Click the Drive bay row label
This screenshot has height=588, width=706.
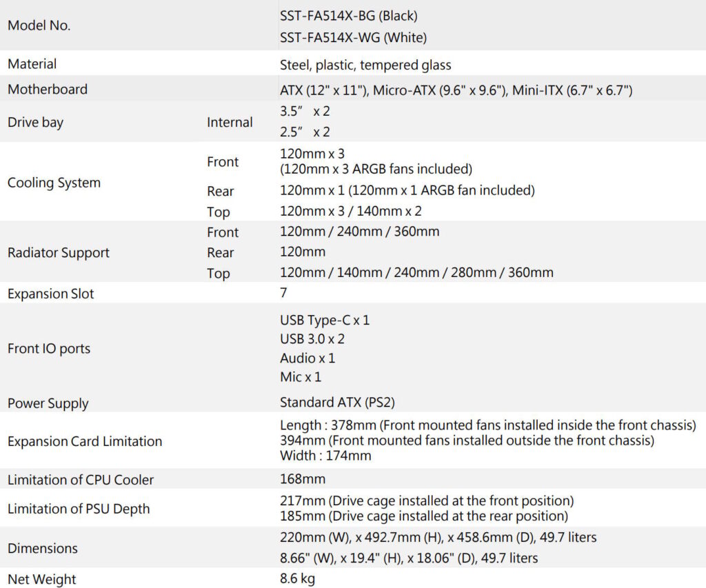tap(35, 122)
